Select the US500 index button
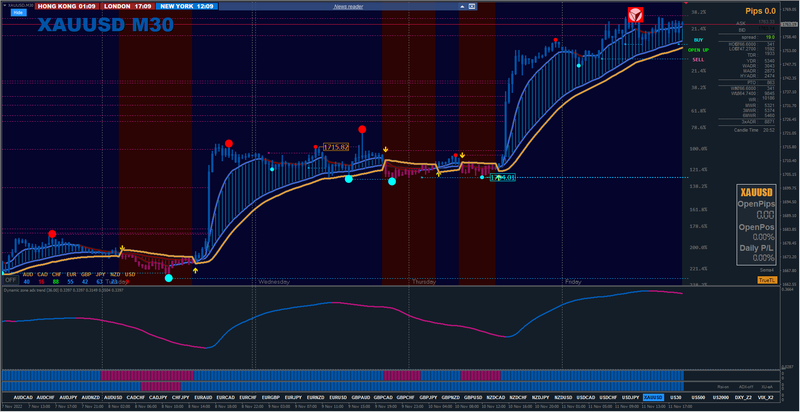 pos(697,397)
